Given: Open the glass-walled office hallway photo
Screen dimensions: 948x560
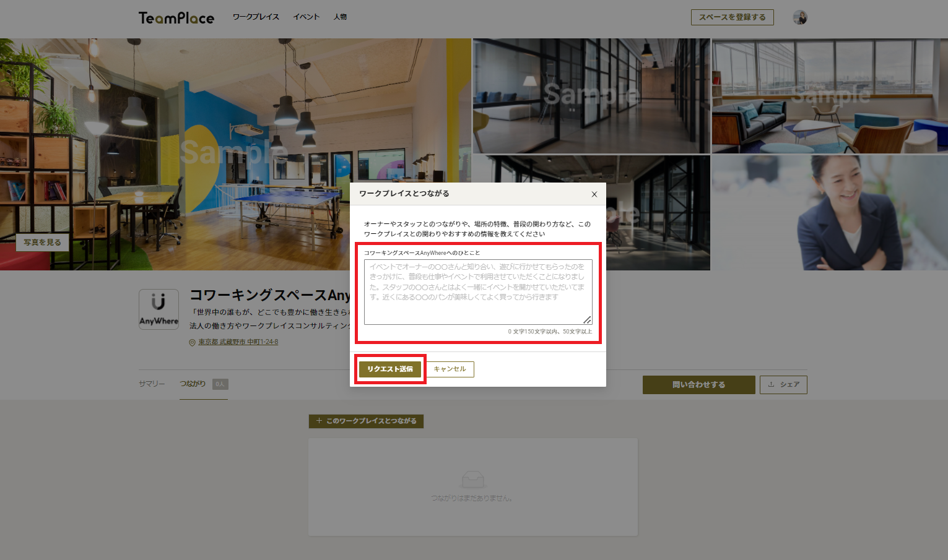Looking at the screenshot, I should pos(591,96).
